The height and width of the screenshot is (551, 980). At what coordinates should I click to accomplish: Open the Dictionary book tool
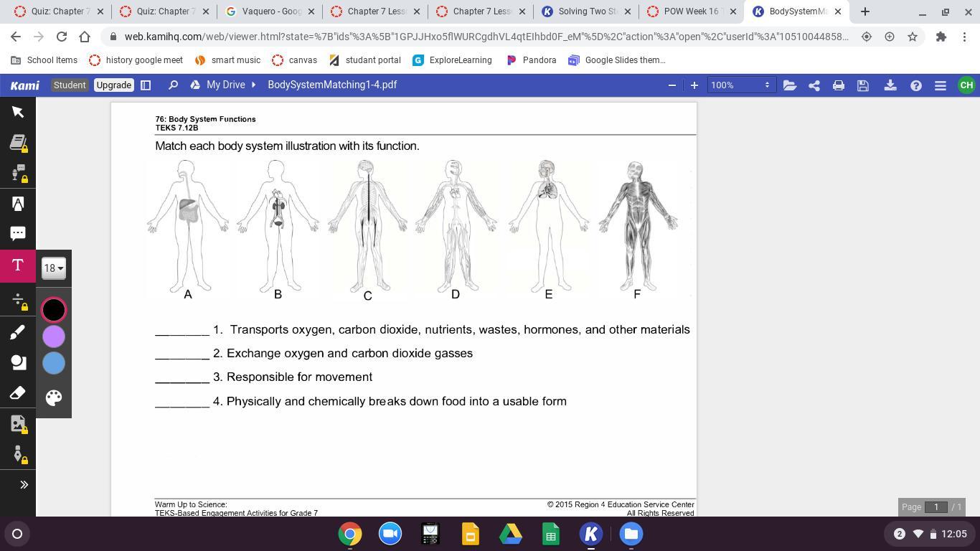pos(18,143)
